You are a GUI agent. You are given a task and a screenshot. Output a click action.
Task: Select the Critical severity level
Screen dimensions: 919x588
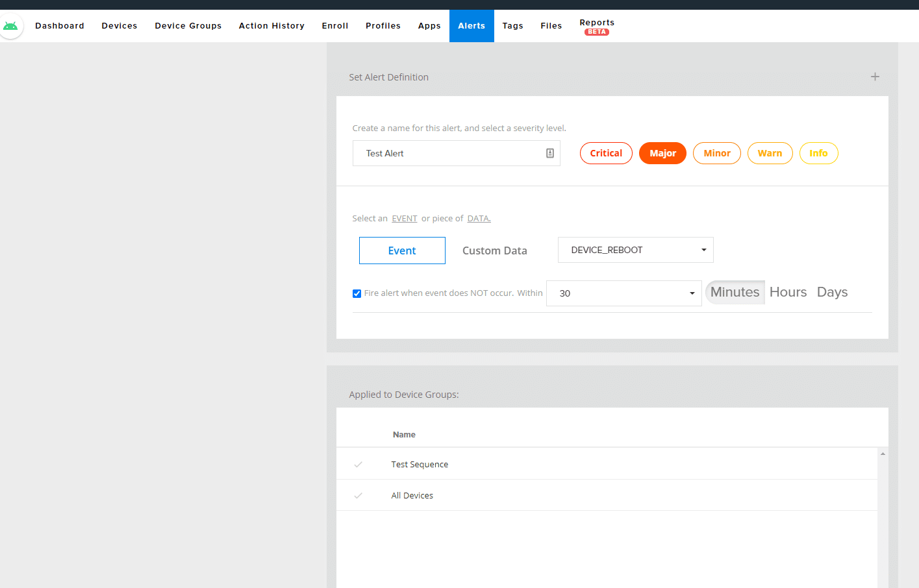(606, 153)
